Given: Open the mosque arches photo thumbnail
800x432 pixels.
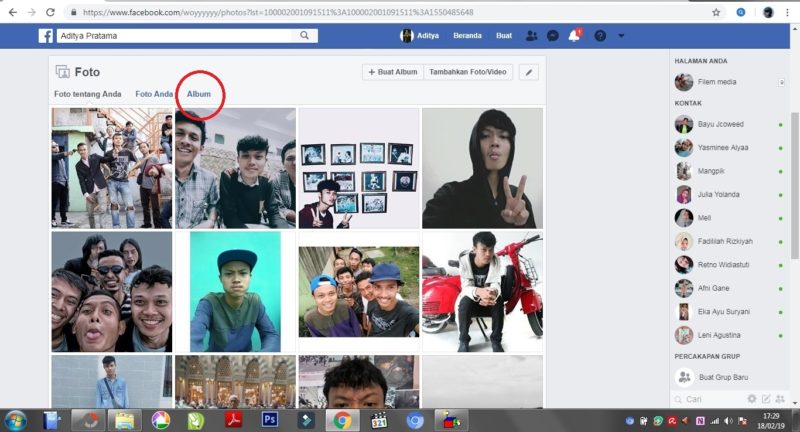Looking at the screenshot, I should (235, 382).
